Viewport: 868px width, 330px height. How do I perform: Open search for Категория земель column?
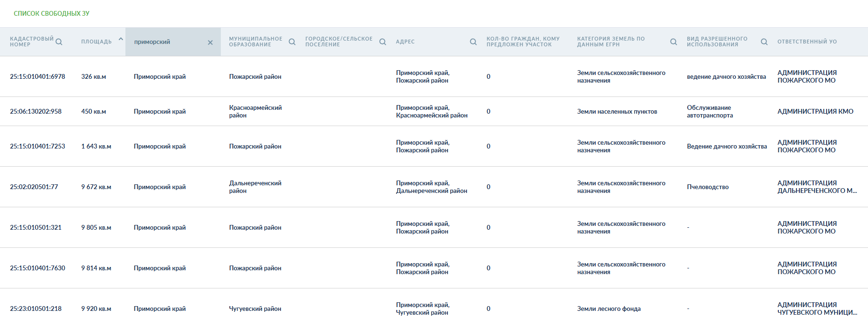[673, 42]
